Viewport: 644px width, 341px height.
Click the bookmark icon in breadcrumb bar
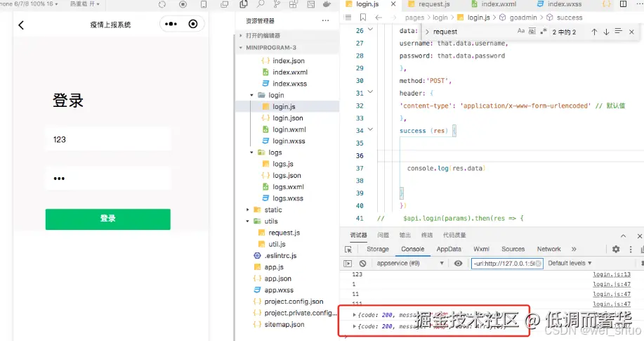pyautogui.click(x=363, y=18)
